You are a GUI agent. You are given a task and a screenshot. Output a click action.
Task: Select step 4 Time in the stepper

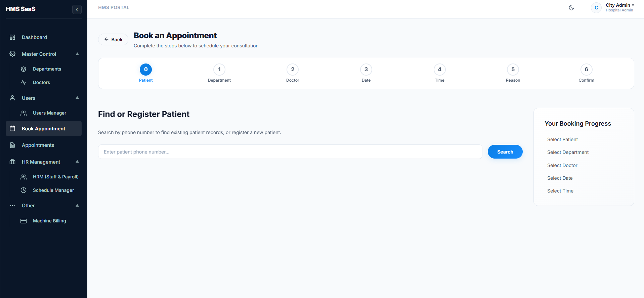click(x=439, y=73)
